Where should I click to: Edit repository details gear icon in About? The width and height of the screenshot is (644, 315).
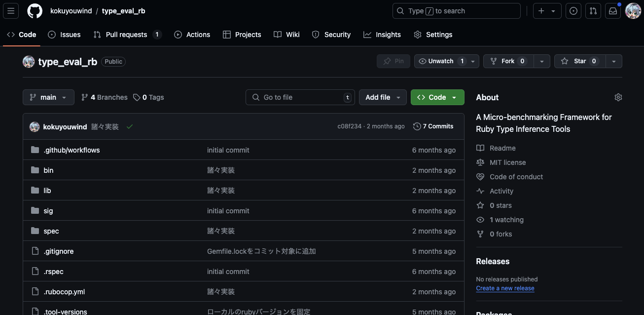618,97
